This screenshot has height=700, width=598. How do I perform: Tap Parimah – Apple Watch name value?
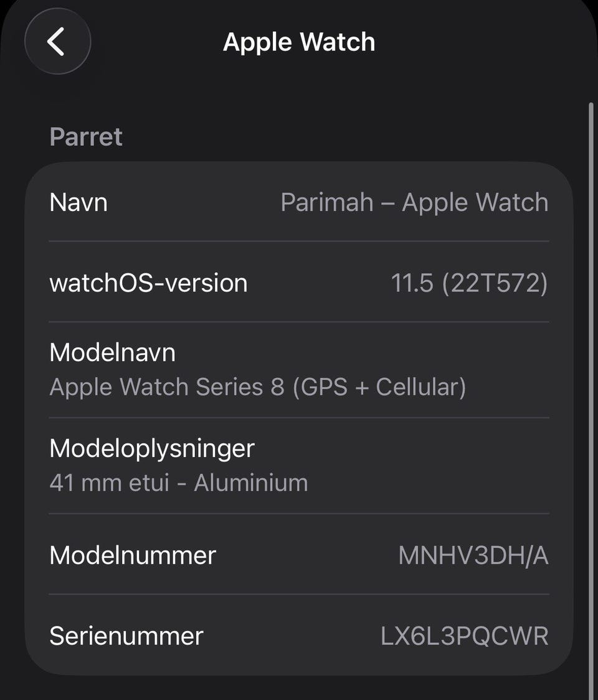pyautogui.click(x=414, y=202)
